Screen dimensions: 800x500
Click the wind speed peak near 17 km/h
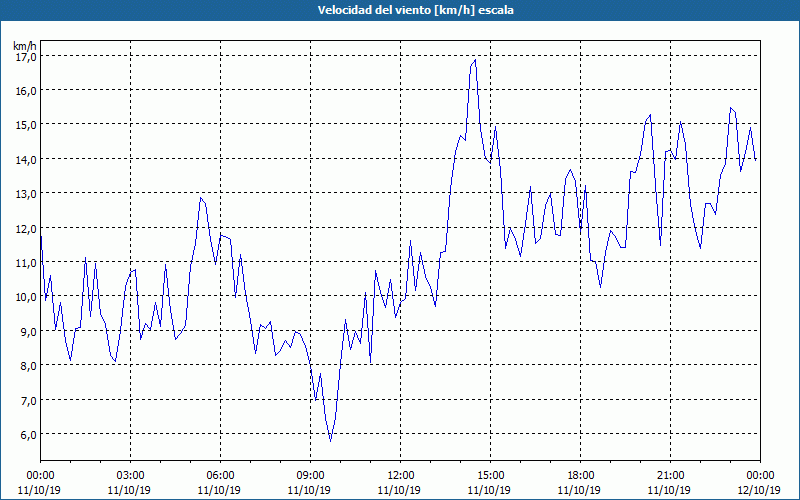[475, 60]
